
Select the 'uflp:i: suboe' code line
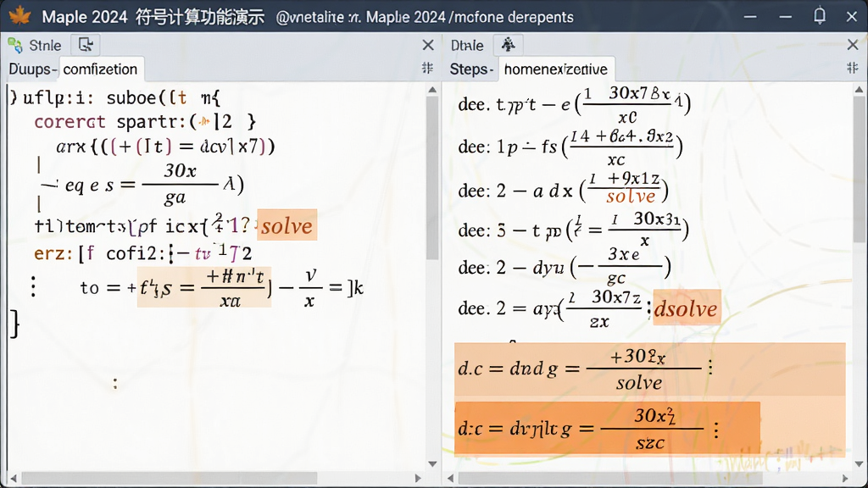tap(115, 98)
